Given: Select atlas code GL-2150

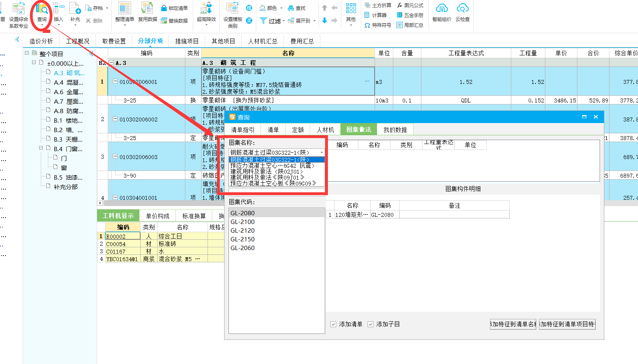Looking at the screenshot, I should tap(276, 239).
